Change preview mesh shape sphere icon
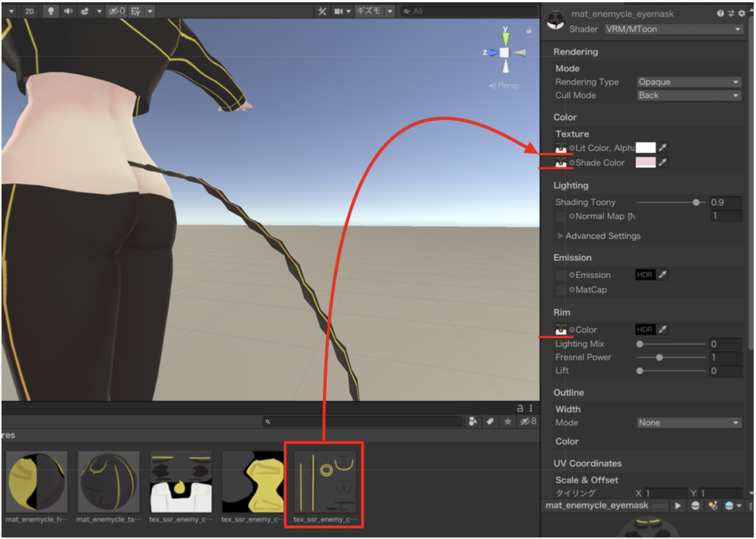Image resolution: width=756 pixels, height=539 pixels. [695, 506]
